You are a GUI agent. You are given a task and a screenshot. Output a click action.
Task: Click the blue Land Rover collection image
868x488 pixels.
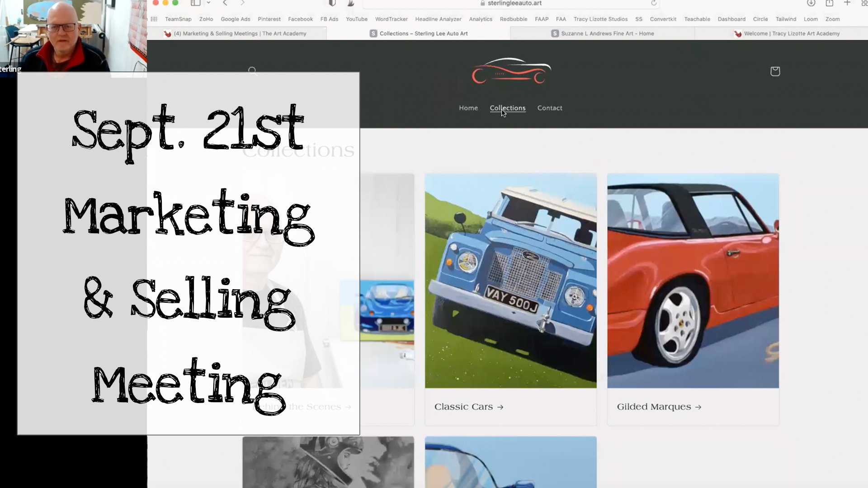pyautogui.click(x=511, y=281)
